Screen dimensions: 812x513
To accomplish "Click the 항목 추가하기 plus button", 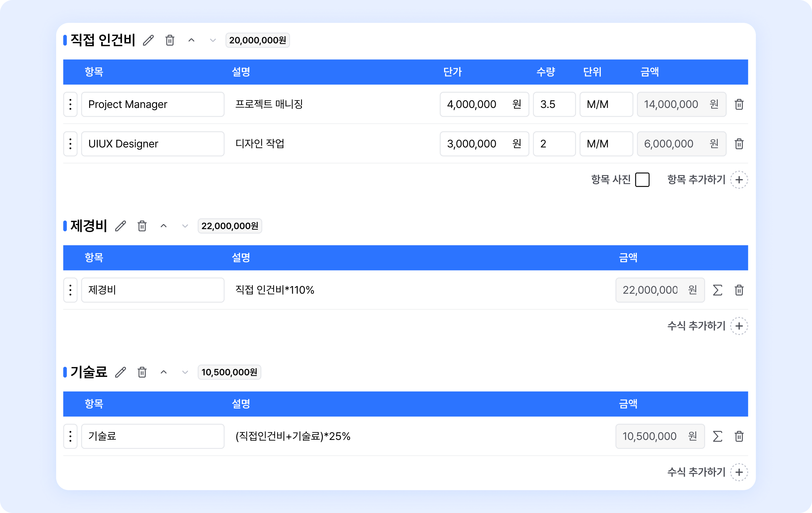I will pyautogui.click(x=739, y=180).
